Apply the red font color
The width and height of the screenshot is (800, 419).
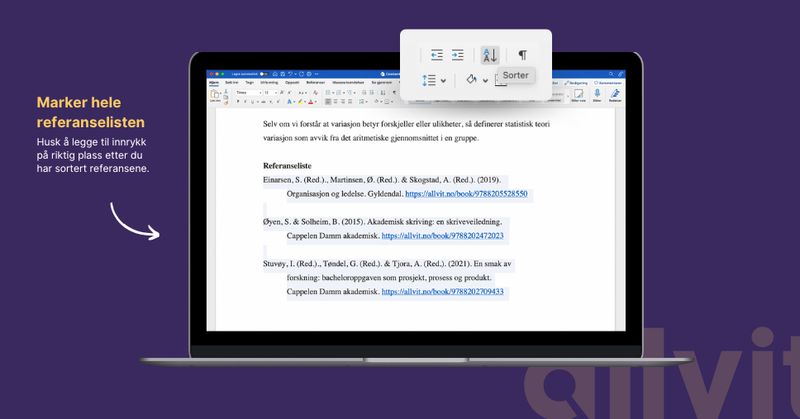point(311,102)
